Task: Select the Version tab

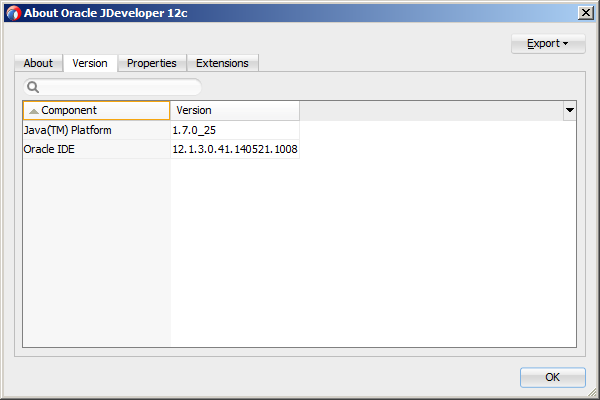Action: [90, 63]
